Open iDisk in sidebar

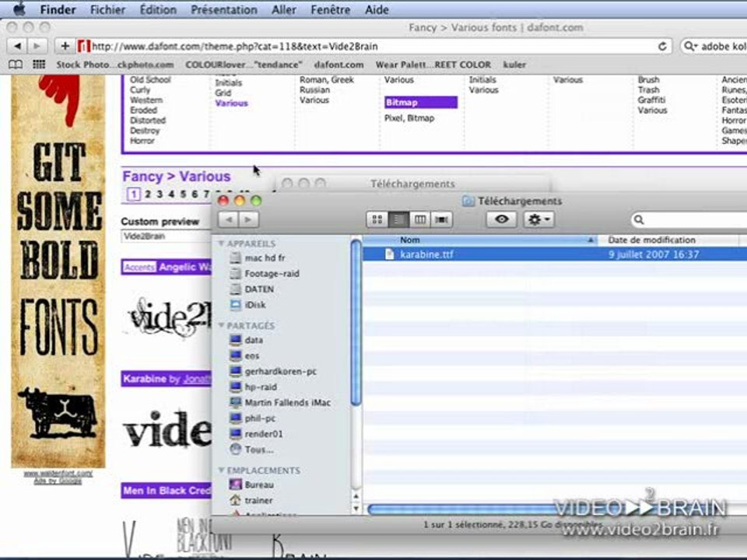(x=254, y=305)
